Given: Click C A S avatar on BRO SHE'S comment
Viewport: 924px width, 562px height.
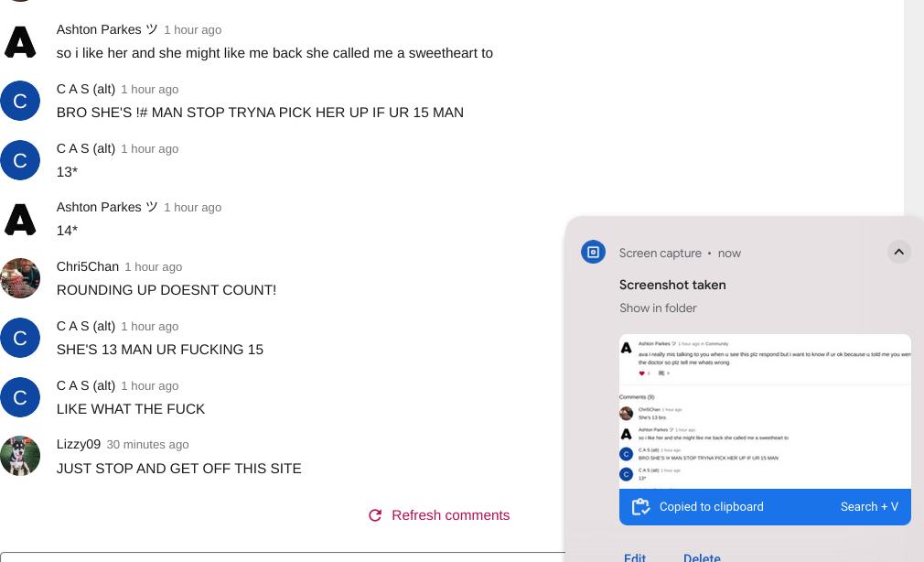Looking at the screenshot, I should point(20,101).
